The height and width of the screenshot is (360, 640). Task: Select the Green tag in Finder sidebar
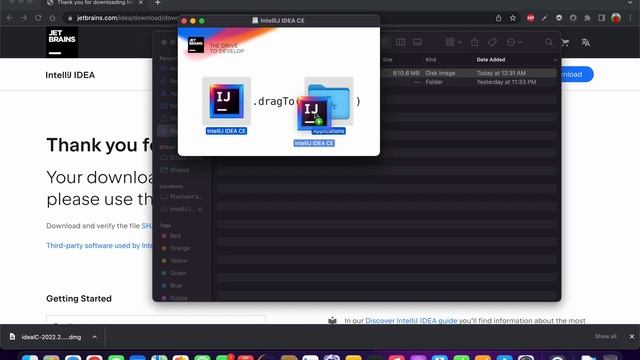click(x=178, y=273)
